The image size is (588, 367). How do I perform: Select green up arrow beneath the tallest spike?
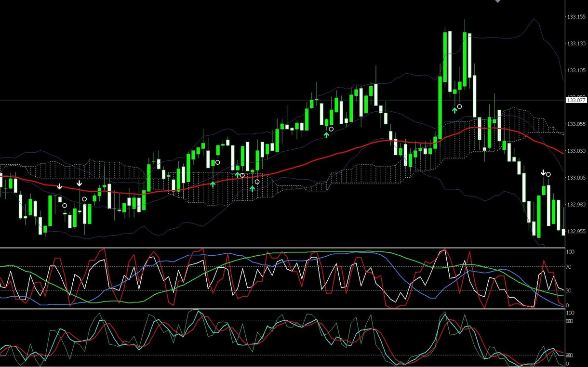(x=454, y=110)
